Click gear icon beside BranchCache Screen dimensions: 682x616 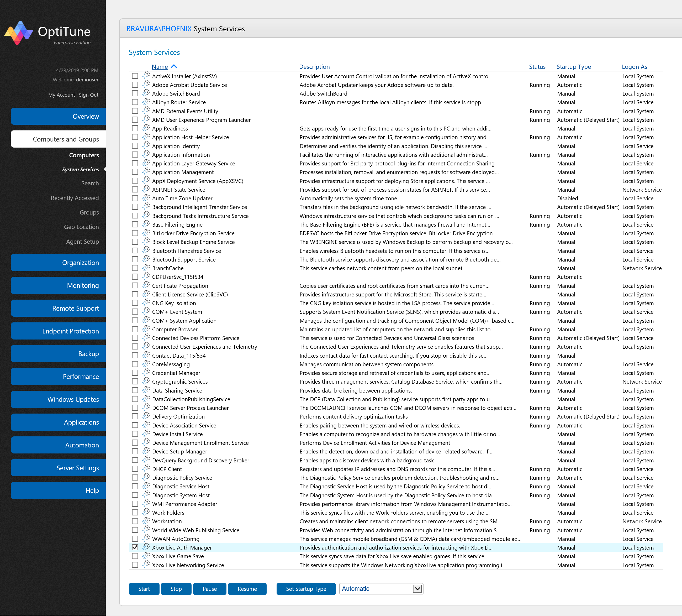[146, 267]
